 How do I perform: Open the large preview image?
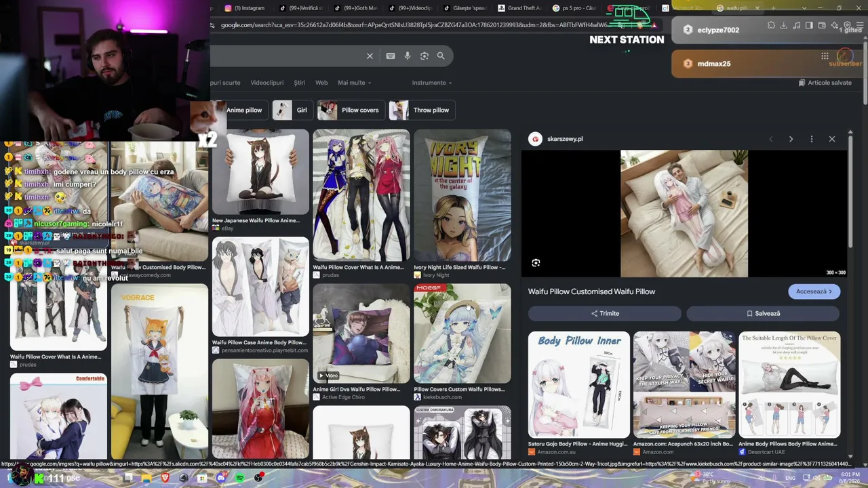tap(684, 213)
